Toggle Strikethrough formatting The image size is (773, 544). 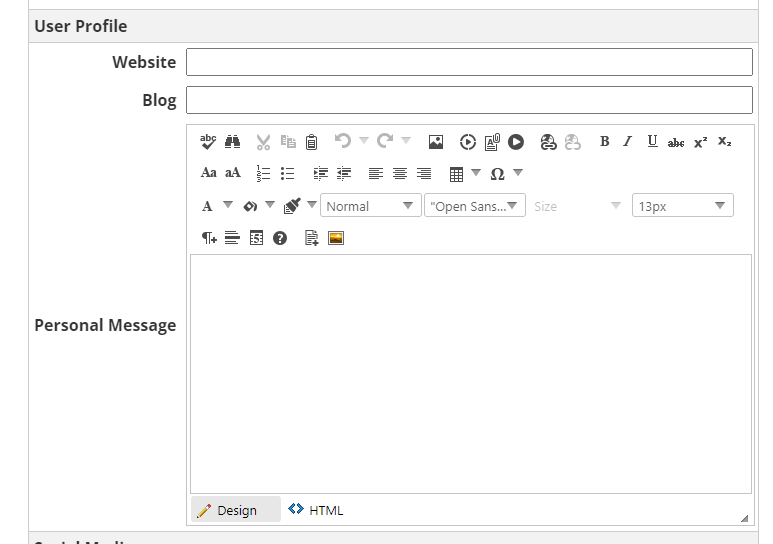coord(676,143)
